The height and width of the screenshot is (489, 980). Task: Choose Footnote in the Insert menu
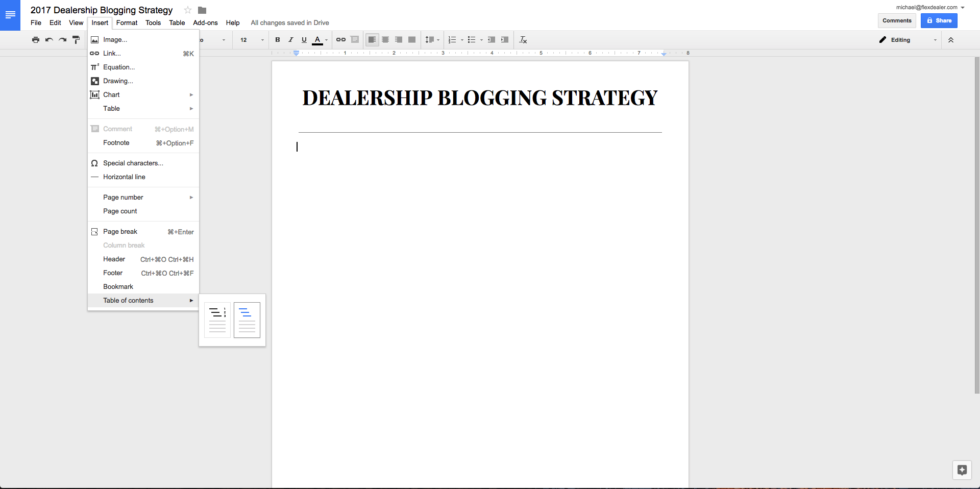pos(116,143)
